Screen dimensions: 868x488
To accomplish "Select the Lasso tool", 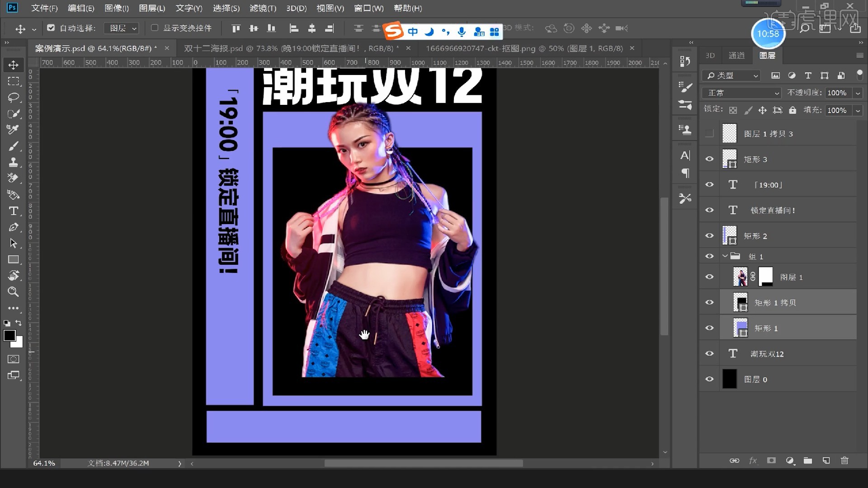I will point(13,98).
